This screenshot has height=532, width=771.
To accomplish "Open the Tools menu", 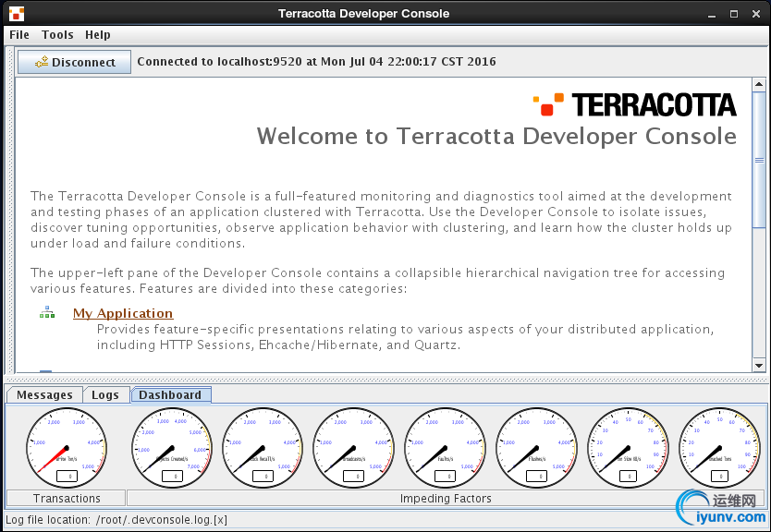I will (57, 35).
